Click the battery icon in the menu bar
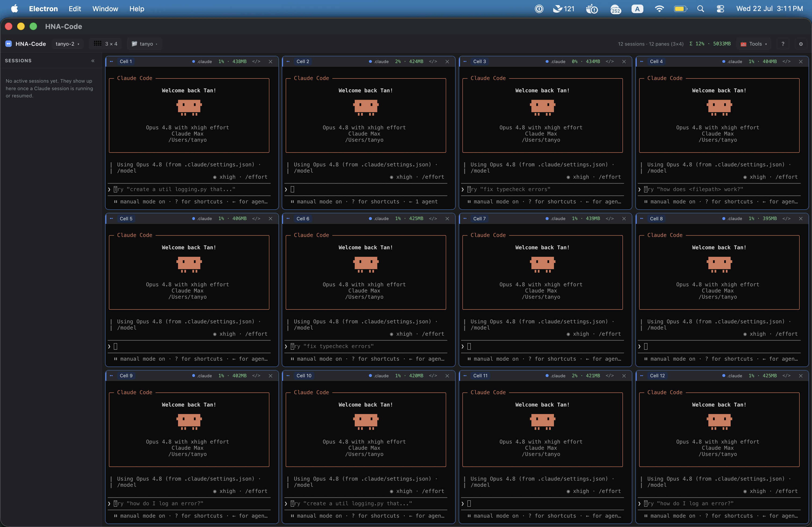This screenshot has height=527, width=812. pos(680,9)
